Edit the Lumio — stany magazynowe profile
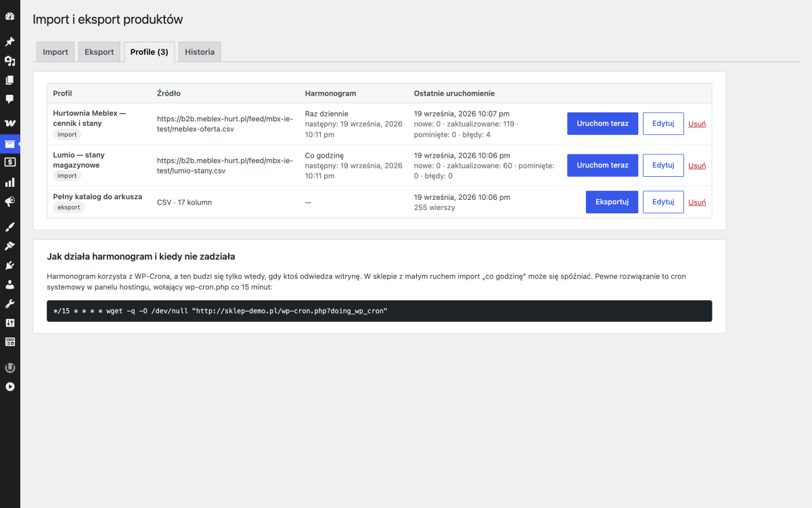Screen dimensions: 812x508 pyautogui.click(x=663, y=165)
